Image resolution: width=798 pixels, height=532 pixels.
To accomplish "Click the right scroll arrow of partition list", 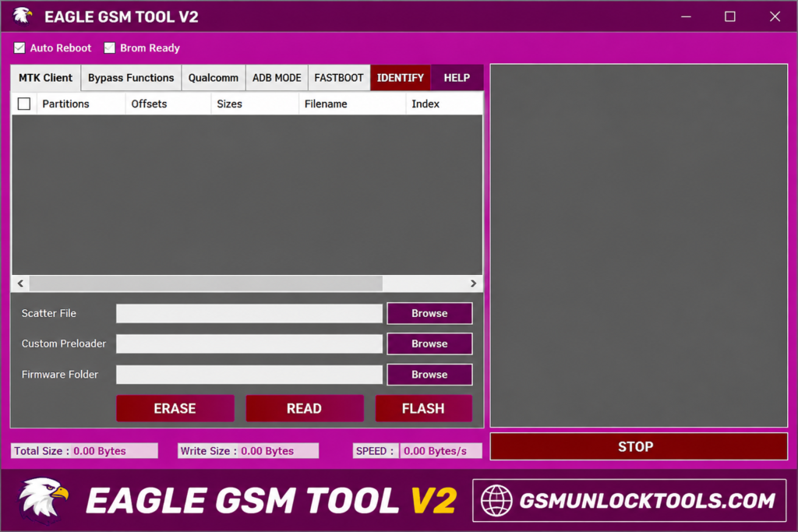I will click(473, 284).
